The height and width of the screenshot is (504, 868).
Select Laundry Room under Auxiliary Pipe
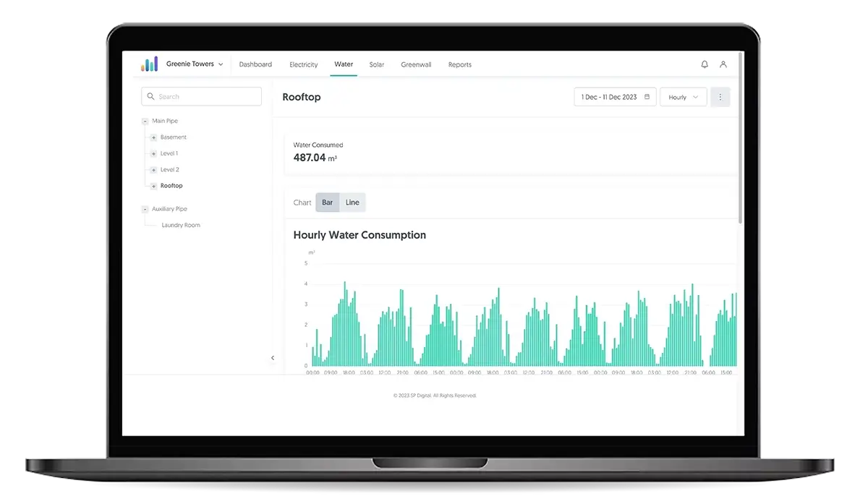click(x=181, y=225)
